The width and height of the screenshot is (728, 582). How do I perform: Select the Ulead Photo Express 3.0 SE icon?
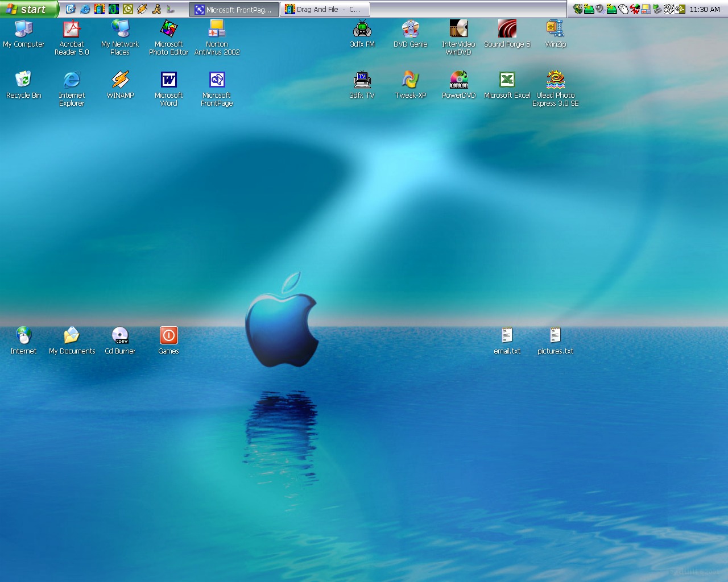556,89
